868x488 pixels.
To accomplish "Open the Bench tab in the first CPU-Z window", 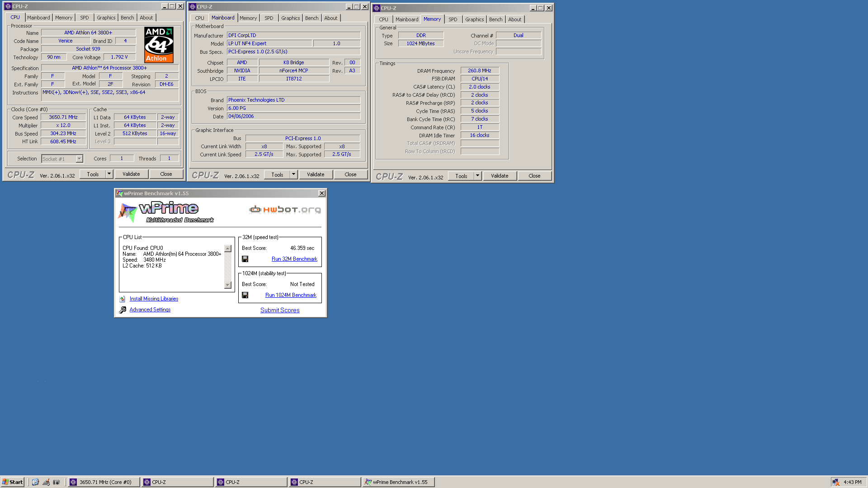I will tap(127, 18).
